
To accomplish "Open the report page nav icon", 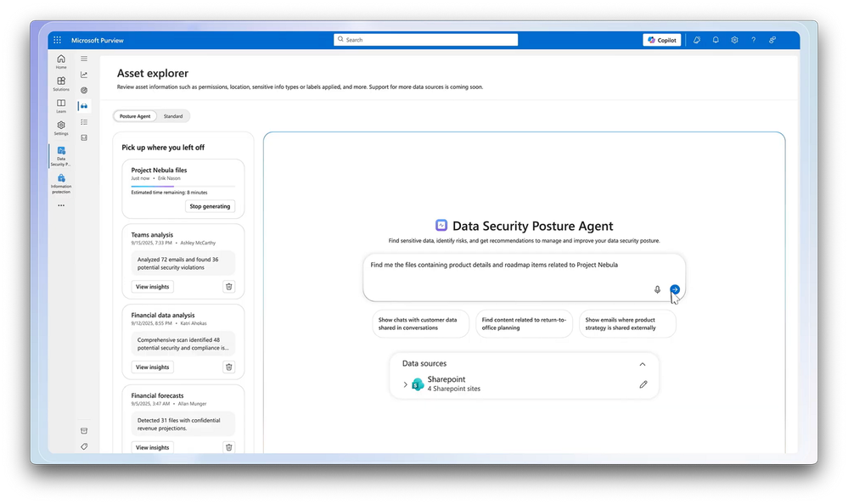I will pos(84,138).
